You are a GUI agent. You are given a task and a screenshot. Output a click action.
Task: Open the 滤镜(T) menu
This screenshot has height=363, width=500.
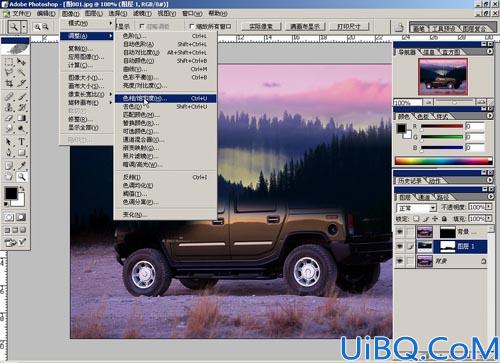pos(142,14)
